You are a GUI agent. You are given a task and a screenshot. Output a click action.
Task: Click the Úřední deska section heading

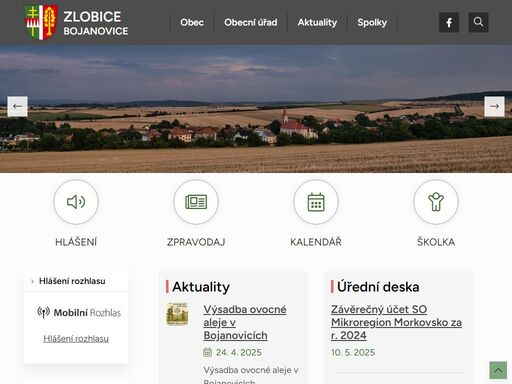click(x=378, y=287)
